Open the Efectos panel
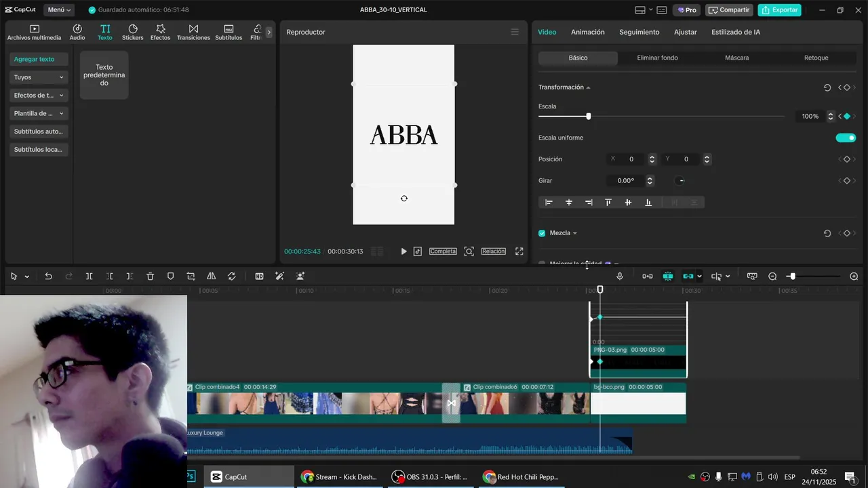Screen dimensions: 868x488 tap(161, 32)
